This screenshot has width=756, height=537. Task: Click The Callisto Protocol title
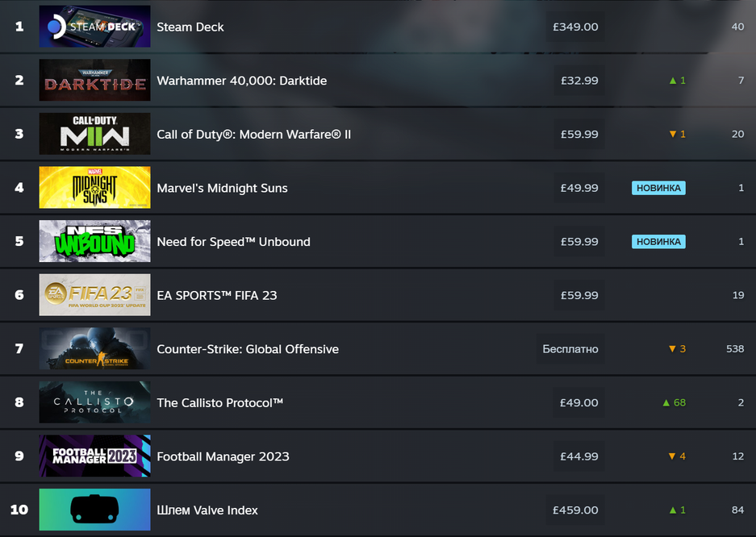219,402
